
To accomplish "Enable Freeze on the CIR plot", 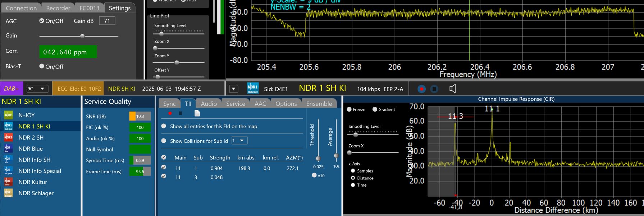I will (x=349, y=109).
